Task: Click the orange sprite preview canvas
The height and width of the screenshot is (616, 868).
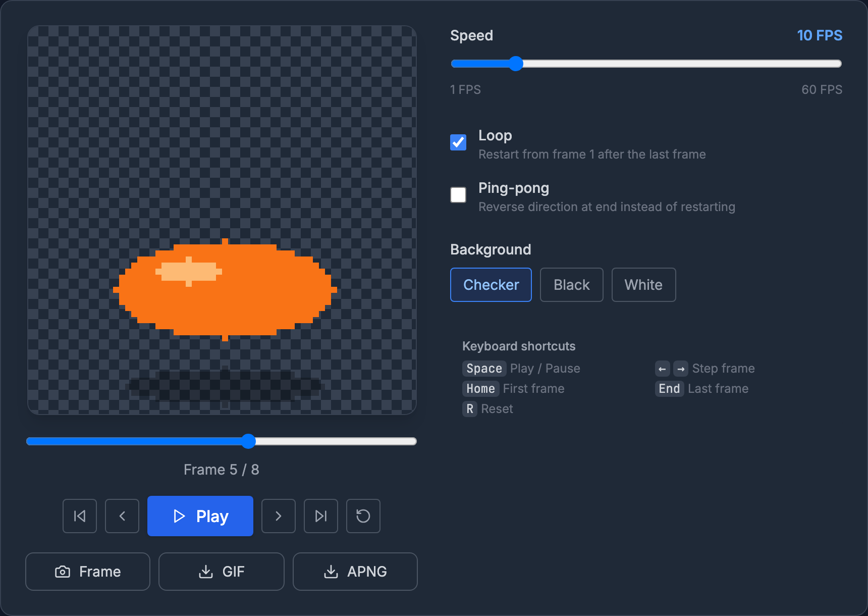Action: pos(222,220)
